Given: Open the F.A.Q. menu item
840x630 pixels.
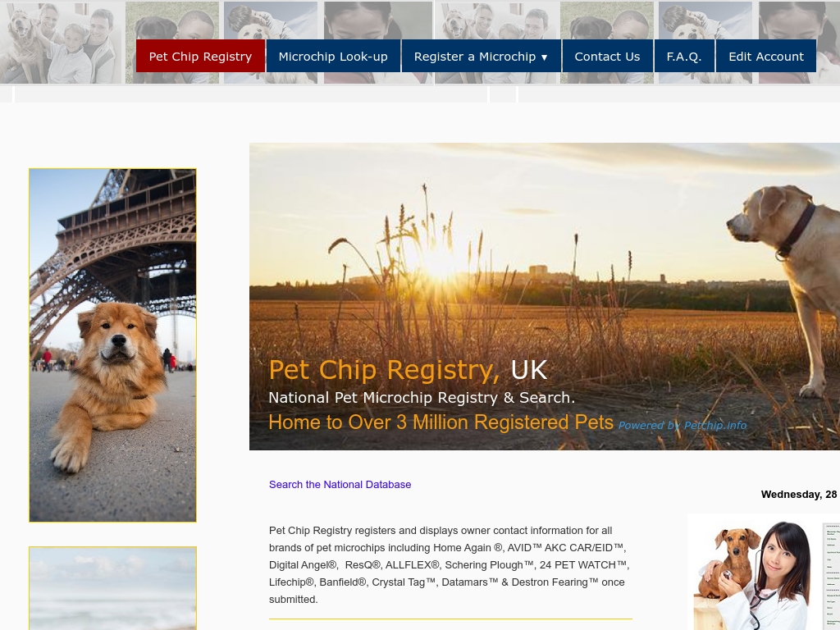Looking at the screenshot, I should [x=684, y=56].
